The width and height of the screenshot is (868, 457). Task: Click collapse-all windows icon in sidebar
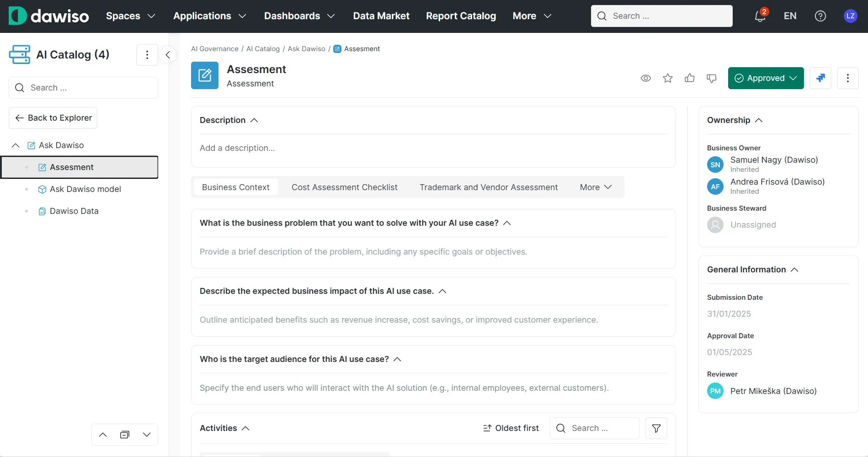click(125, 435)
